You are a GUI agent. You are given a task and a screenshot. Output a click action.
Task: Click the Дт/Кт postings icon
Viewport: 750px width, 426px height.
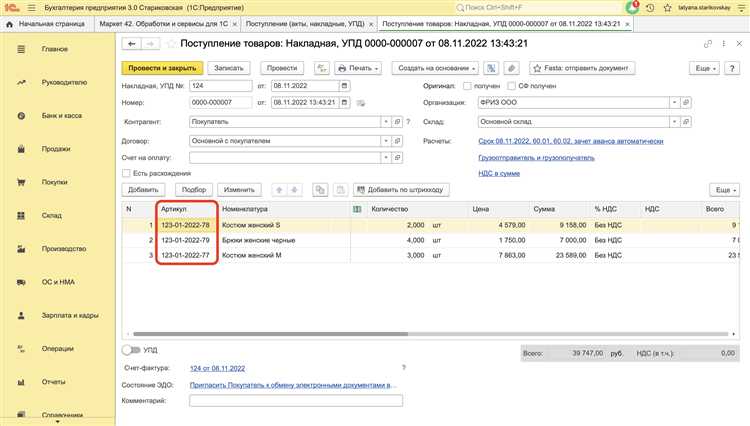pyautogui.click(x=322, y=68)
